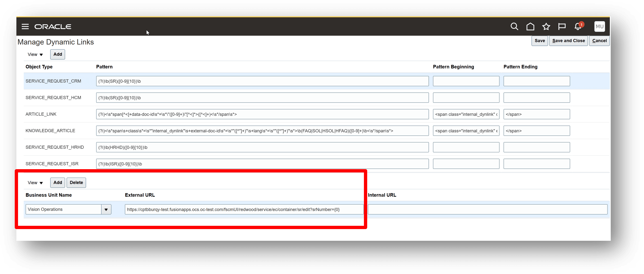The height and width of the screenshot is (274, 644).
Task: Select the SERVICE_REQUEST_HCM row
Action: pyautogui.click(x=53, y=98)
